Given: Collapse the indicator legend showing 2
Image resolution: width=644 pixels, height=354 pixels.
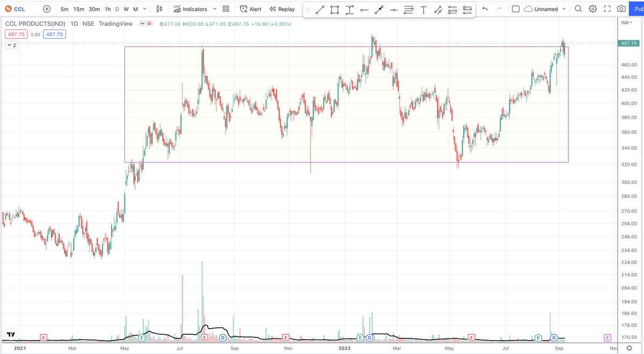Looking at the screenshot, I should pos(11,45).
